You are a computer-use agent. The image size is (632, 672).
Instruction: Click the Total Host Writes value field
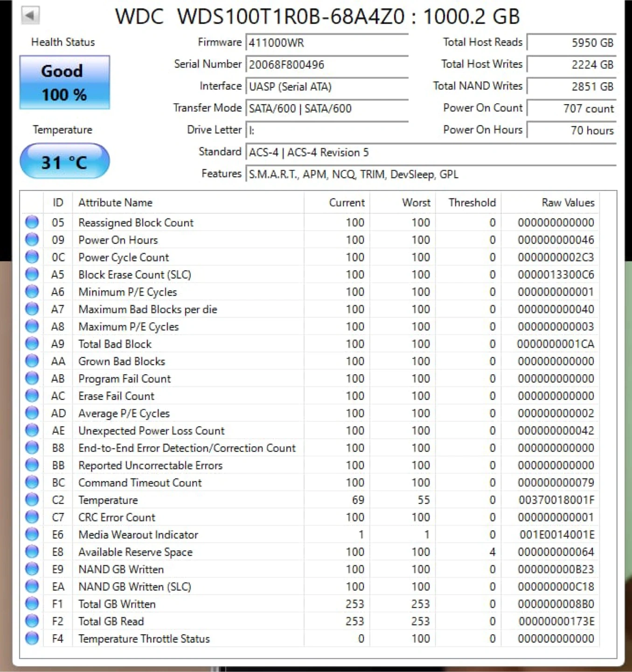(572, 65)
